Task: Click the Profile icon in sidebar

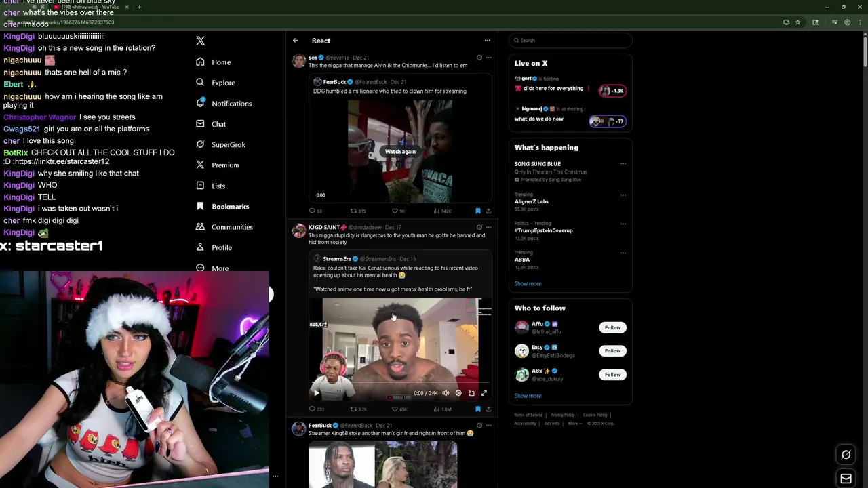Action: pyautogui.click(x=200, y=247)
